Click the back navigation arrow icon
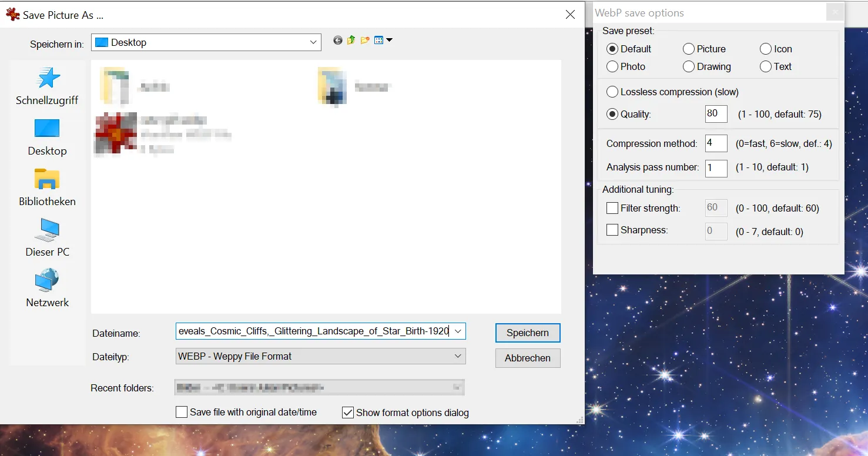 [x=337, y=41]
